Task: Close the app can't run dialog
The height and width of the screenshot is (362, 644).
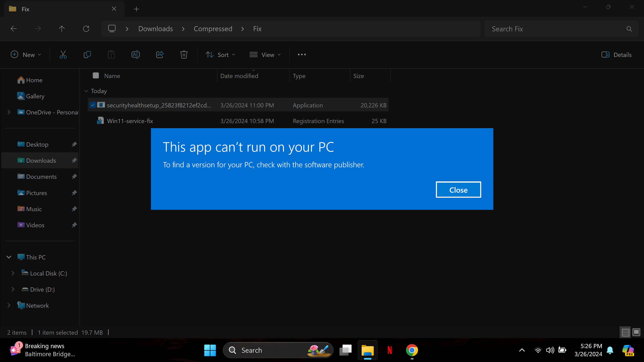Action: tap(458, 190)
